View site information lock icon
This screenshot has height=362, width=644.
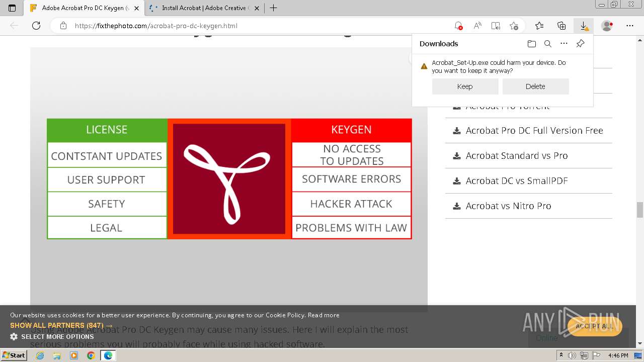pyautogui.click(x=63, y=26)
